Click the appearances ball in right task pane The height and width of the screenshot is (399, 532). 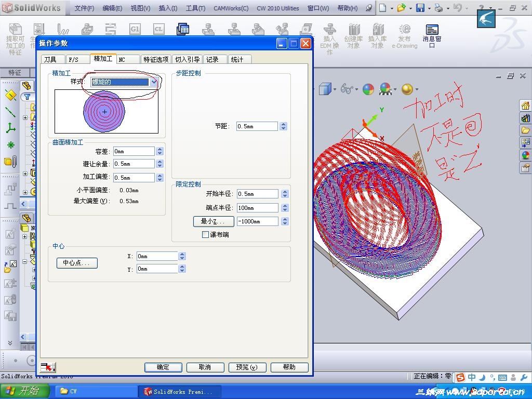click(x=526, y=155)
